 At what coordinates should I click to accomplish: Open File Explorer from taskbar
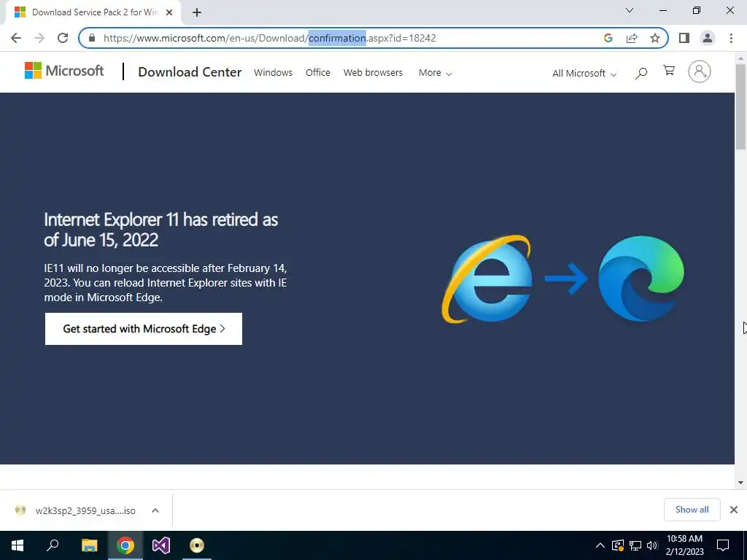tap(89, 545)
